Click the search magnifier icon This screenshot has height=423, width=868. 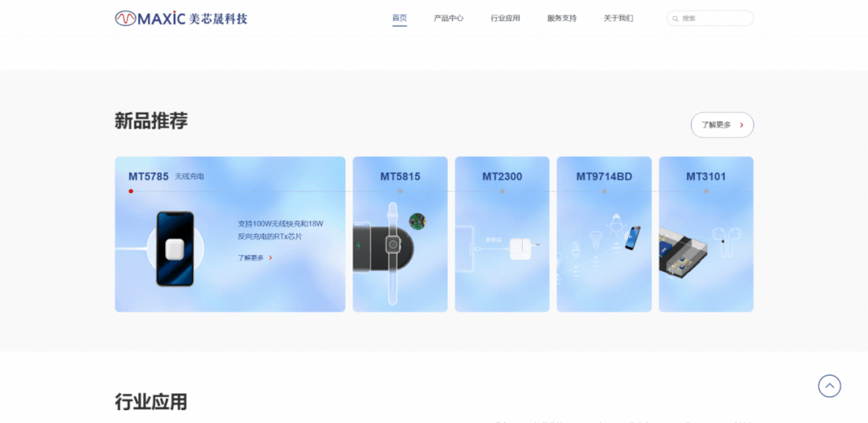click(676, 18)
